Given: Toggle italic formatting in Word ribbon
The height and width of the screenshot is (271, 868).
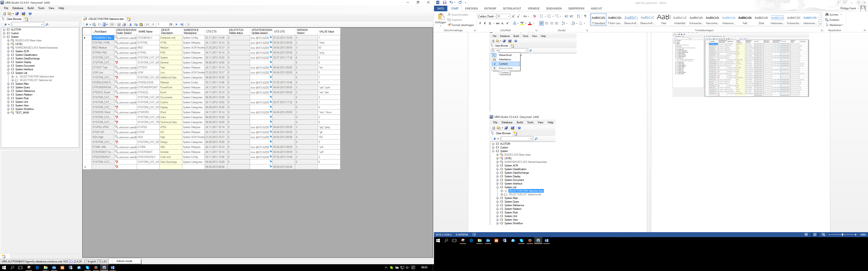Looking at the screenshot, I should (x=485, y=23).
